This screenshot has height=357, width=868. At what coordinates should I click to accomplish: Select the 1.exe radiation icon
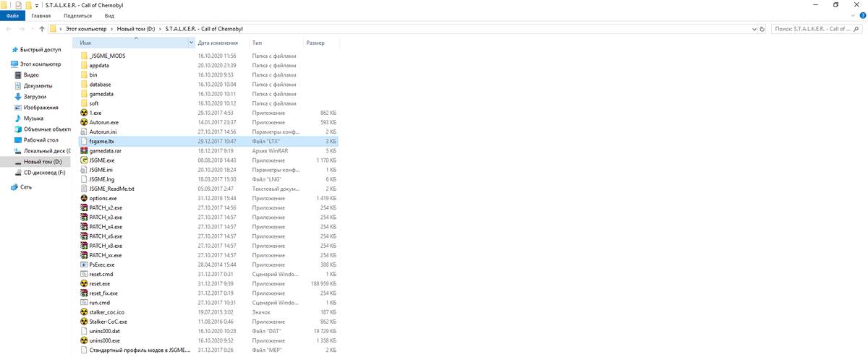[x=84, y=113]
